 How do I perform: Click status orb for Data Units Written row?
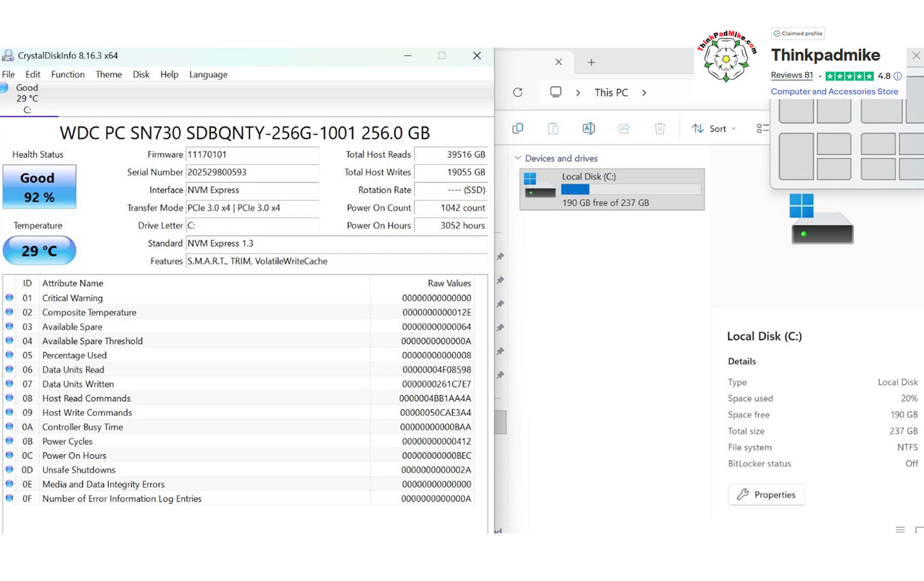[x=10, y=384]
